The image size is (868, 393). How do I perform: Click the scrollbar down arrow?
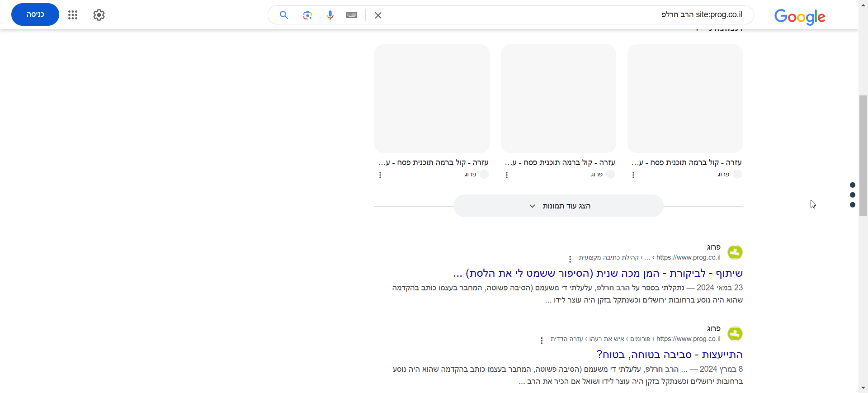[863, 388]
